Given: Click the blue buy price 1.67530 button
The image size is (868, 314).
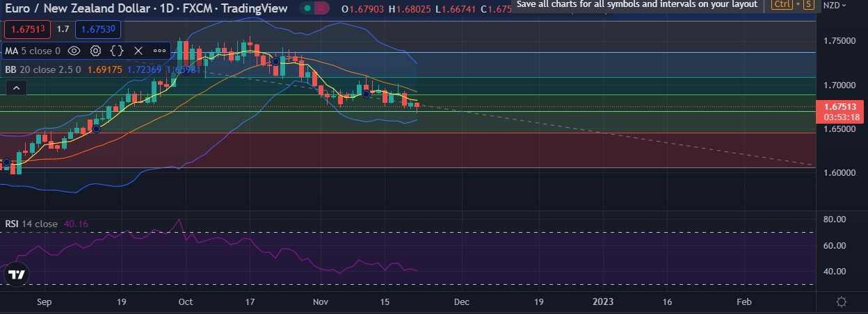Looking at the screenshot, I should (98, 29).
